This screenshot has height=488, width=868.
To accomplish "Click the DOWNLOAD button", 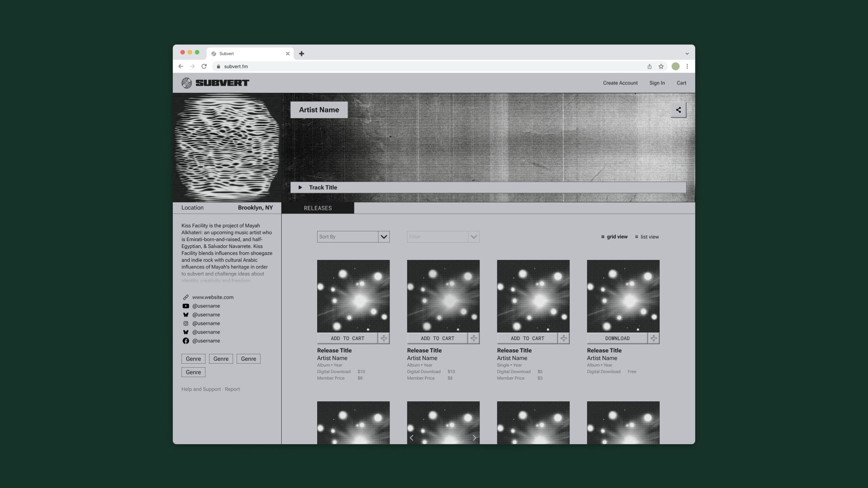I will pyautogui.click(x=617, y=338).
